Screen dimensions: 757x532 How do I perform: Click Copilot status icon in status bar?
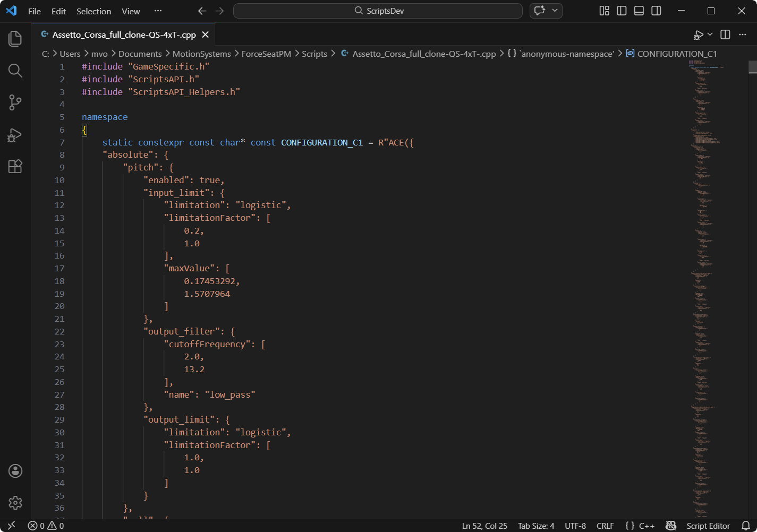[671, 526]
